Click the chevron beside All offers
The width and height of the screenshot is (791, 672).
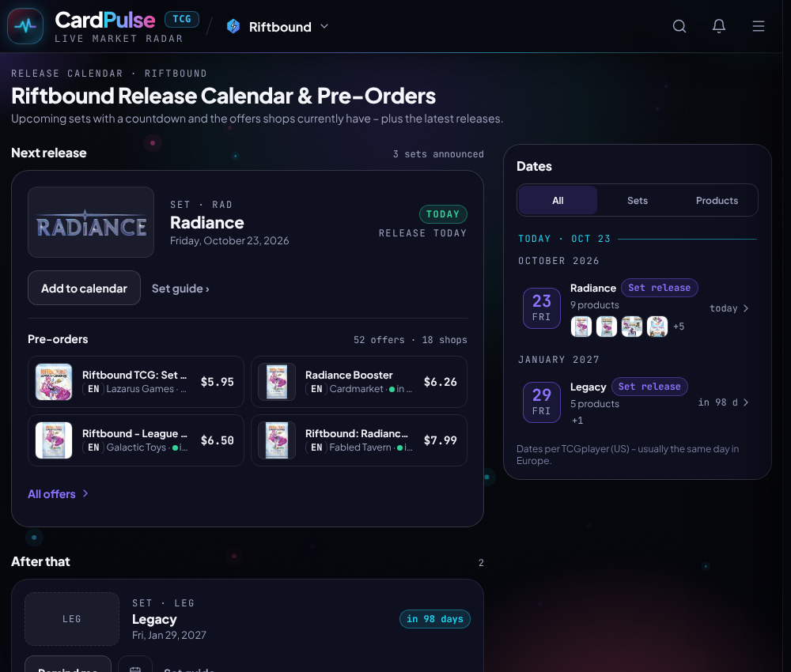pos(85,493)
